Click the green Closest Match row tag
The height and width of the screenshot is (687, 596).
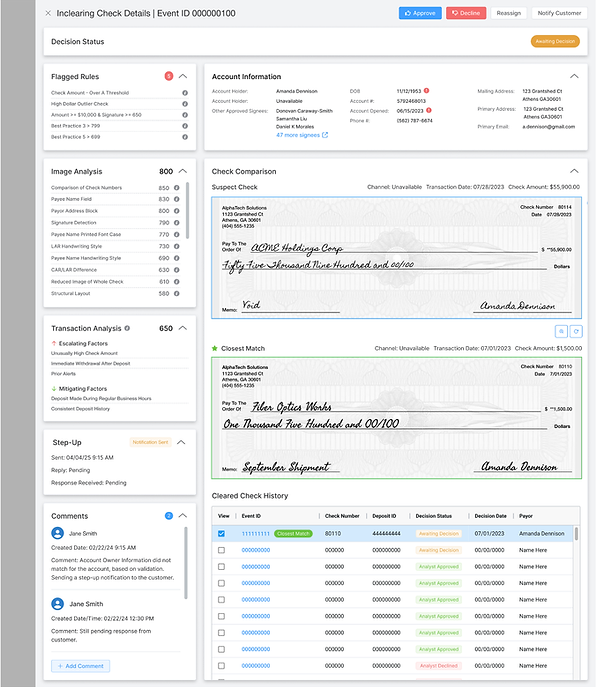pos(293,534)
